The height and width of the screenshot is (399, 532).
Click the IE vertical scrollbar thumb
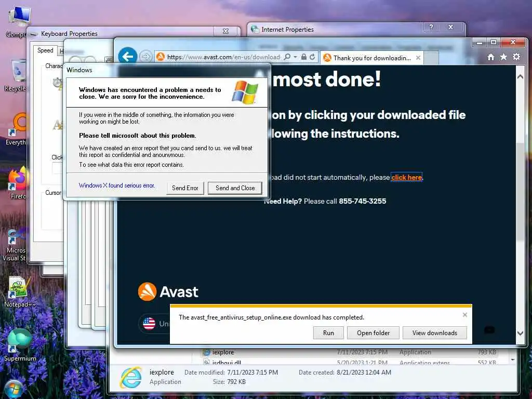520,192
